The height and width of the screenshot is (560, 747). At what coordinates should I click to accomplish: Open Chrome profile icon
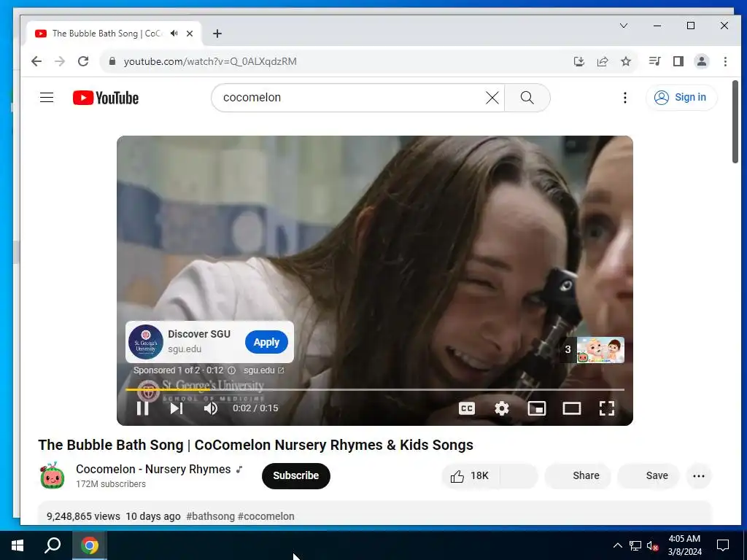point(702,61)
